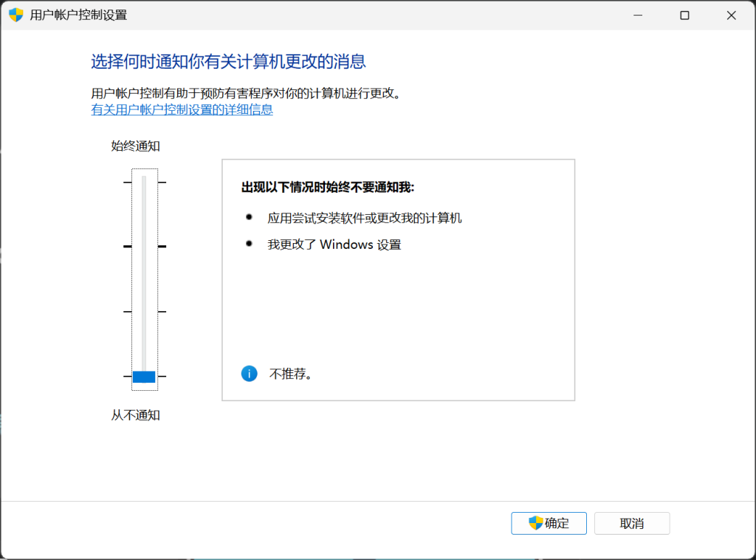Click the bullet beside 应用尝试安装软件或更改我的计算机
Image resolution: width=756 pixels, height=560 pixels.
coord(249,218)
